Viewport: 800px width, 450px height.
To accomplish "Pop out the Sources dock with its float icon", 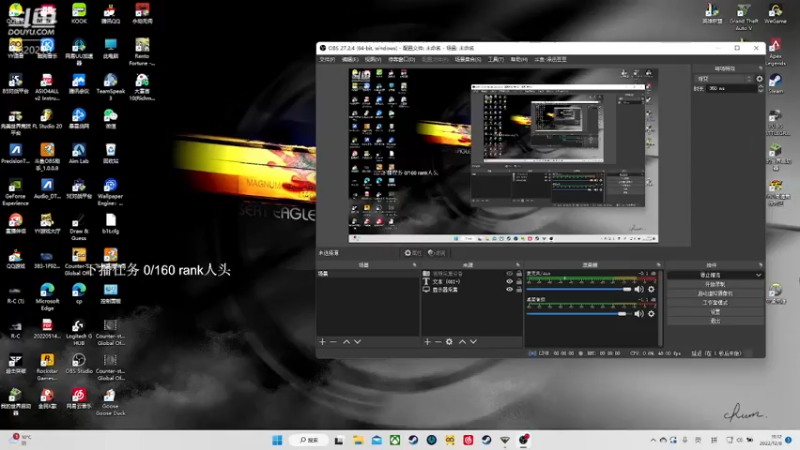I will 518,265.
